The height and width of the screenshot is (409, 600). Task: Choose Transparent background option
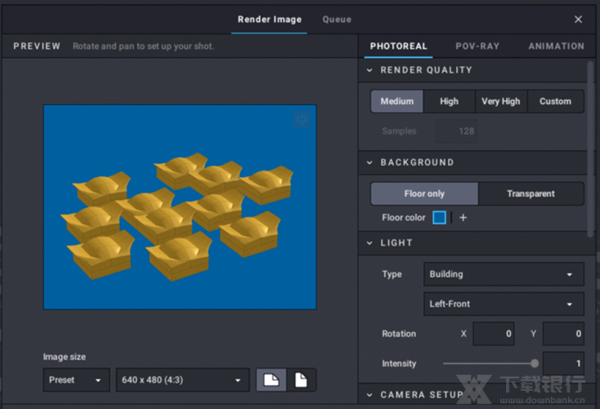coord(530,194)
